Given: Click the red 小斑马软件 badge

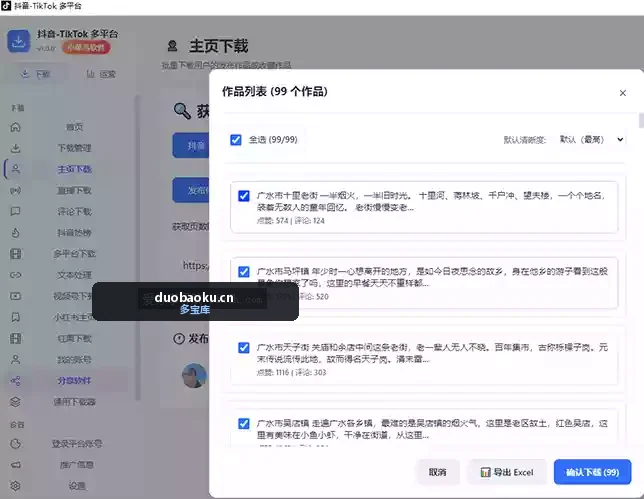Looking at the screenshot, I should tap(86, 48).
